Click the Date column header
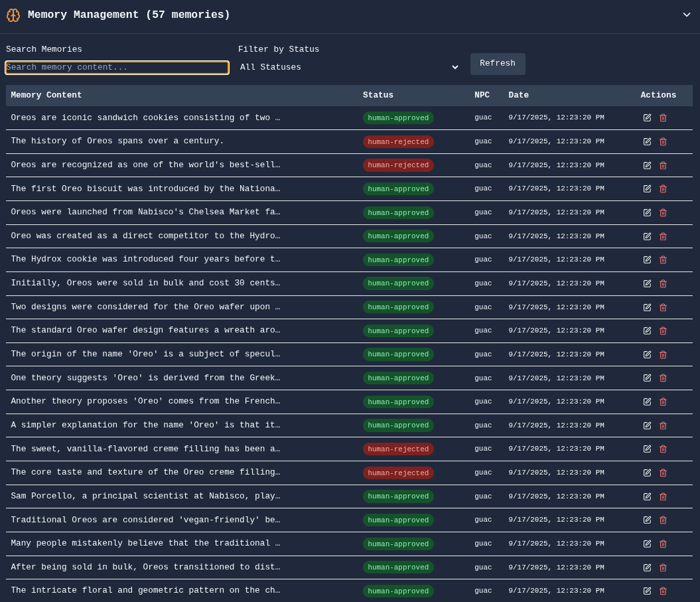This screenshot has width=700, height=602. (519, 95)
